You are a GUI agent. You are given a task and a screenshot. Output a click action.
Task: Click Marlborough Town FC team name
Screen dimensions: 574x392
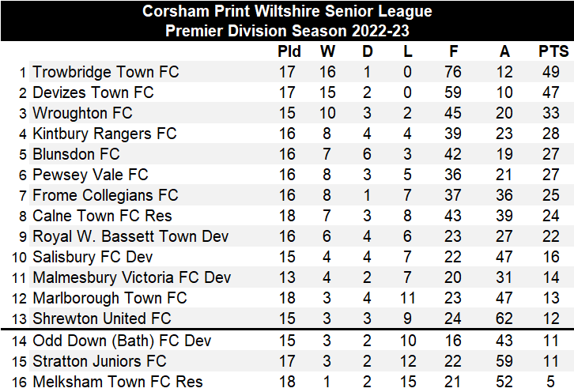[109, 298]
